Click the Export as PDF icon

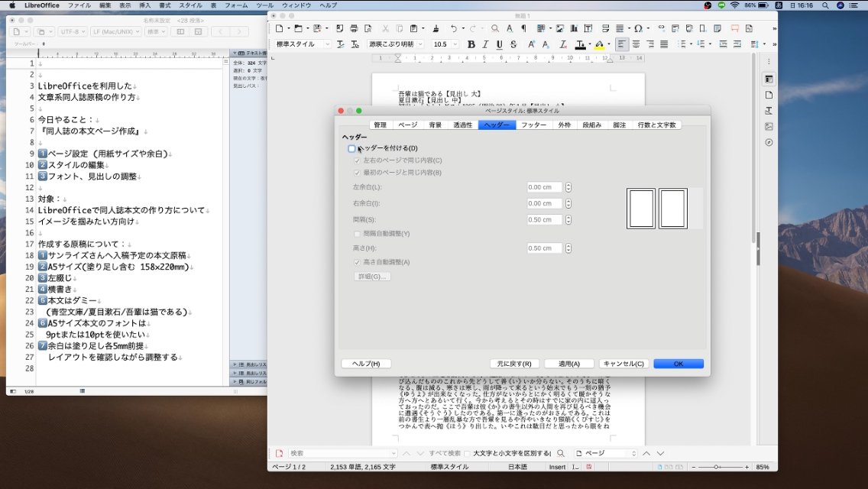339,28
